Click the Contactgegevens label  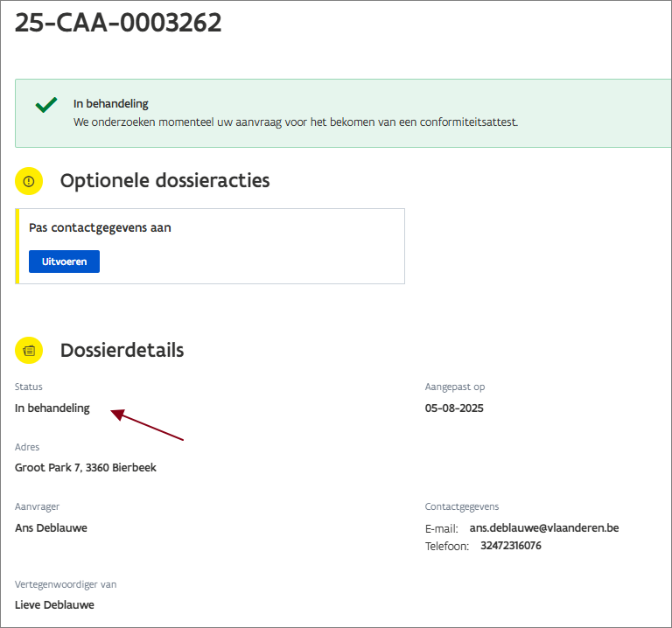pyautogui.click(x=462, y=506)
